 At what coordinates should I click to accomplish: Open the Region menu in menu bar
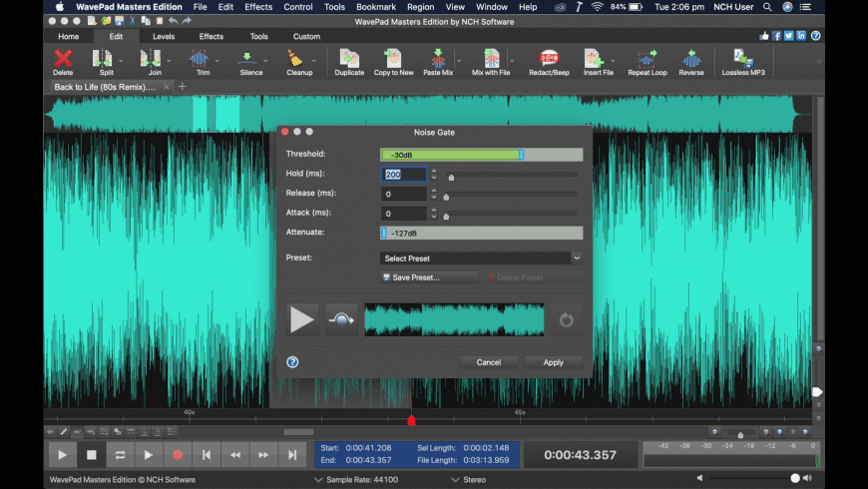pos(420,7)
